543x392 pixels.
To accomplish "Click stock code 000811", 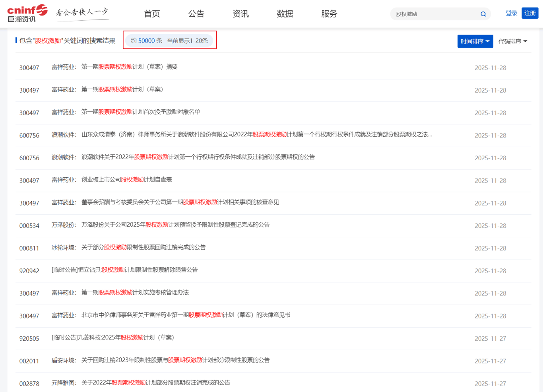I will [x=29, y=248].
